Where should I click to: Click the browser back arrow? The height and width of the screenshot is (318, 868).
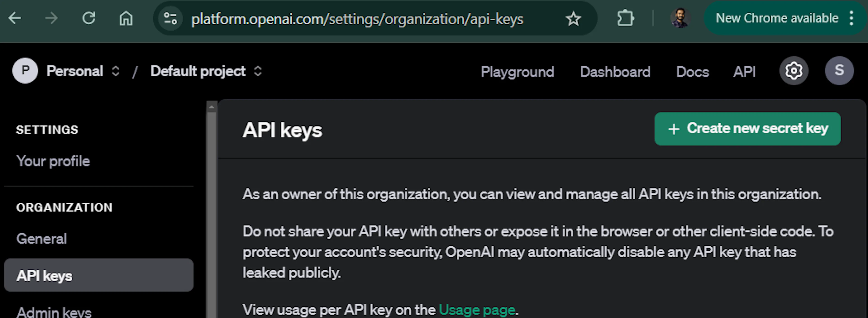click(14, 18)
